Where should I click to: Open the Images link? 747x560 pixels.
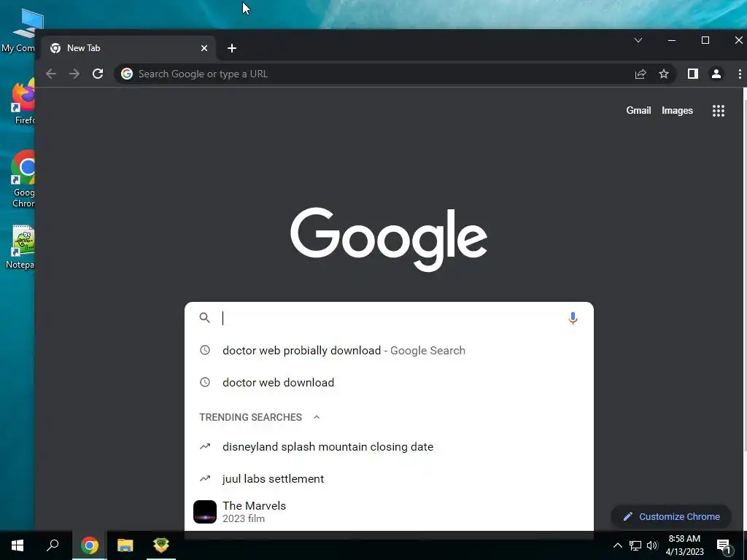coord(677,111)
